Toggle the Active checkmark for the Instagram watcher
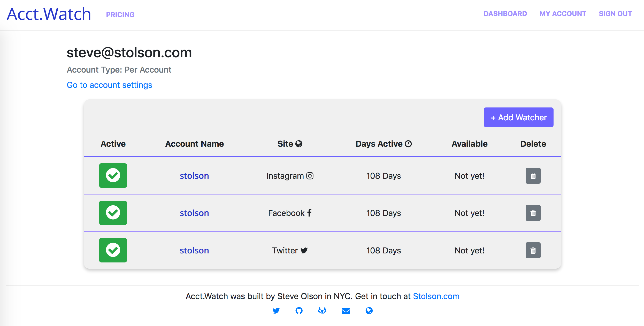 (113, 176)
